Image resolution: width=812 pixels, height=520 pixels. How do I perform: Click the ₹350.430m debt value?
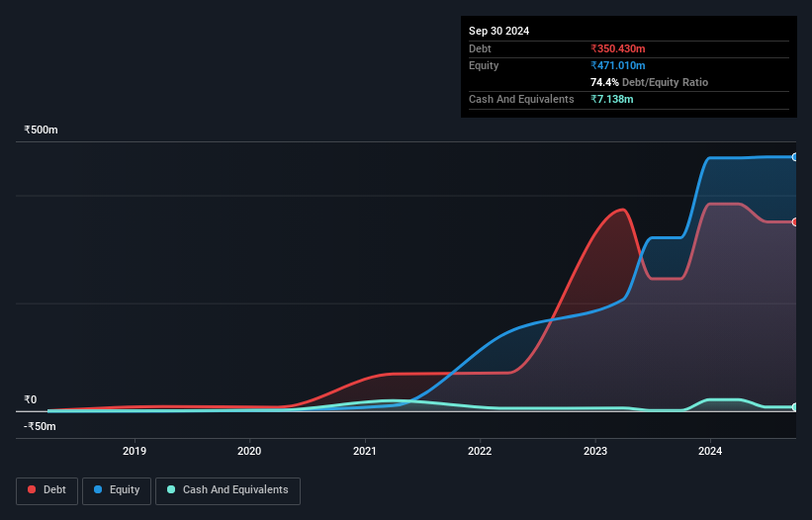click(x=618, y=48)
